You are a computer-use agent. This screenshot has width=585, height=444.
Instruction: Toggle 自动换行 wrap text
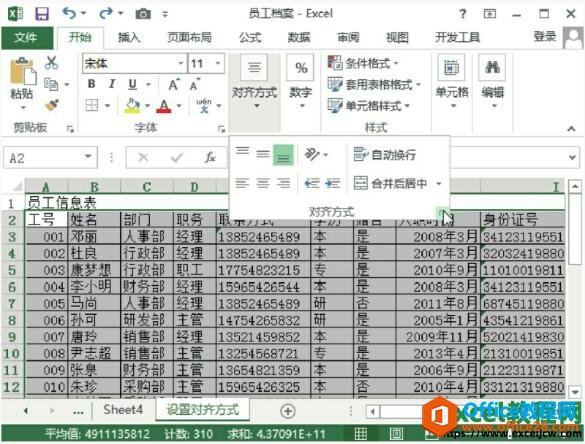click(385, 154)
